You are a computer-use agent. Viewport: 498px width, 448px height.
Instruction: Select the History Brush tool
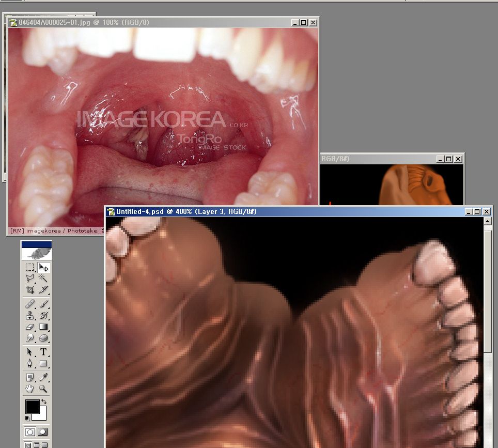point(43,315)
